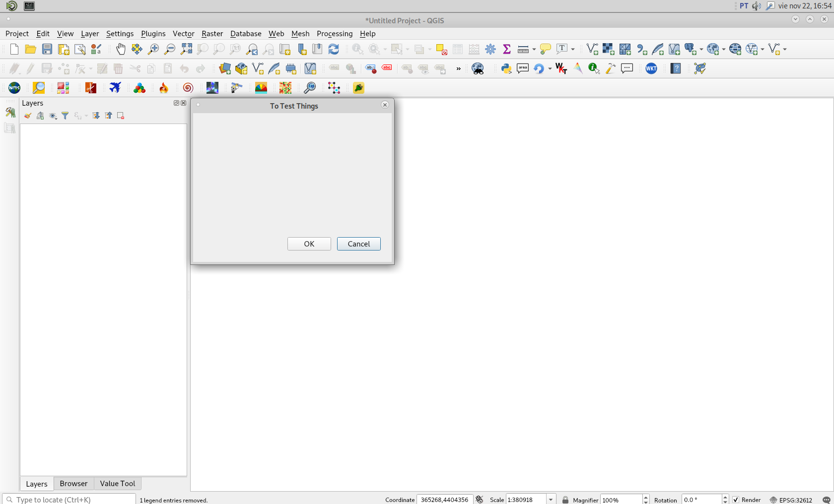
Task: Open log messages speech icon in status bar
Action: [827, 500]
